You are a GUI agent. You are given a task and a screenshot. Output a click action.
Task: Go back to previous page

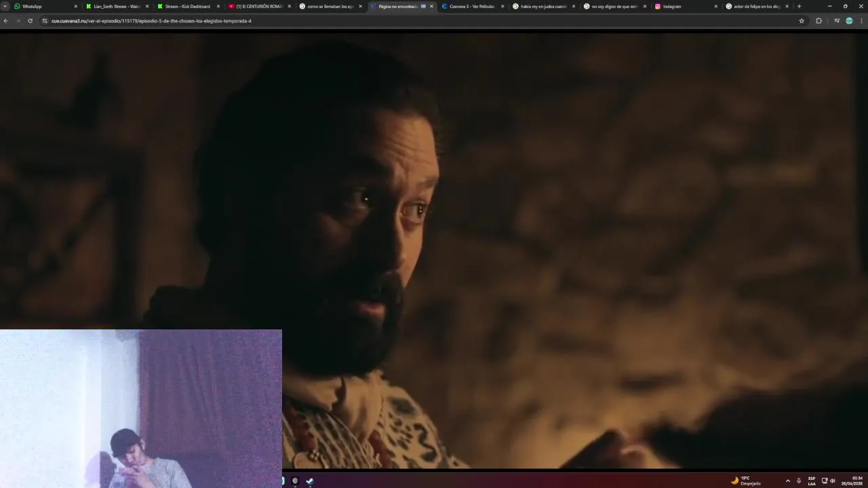(6, 21)
